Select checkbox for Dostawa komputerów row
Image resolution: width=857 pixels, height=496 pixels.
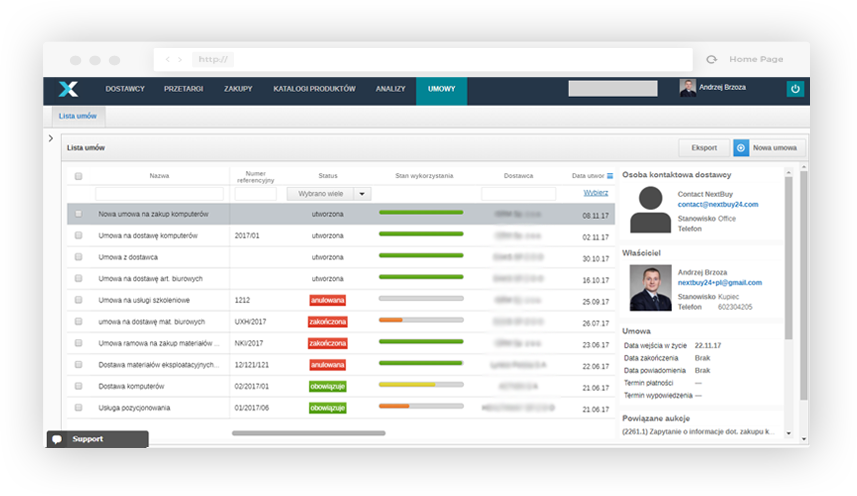tap(78, 386)
